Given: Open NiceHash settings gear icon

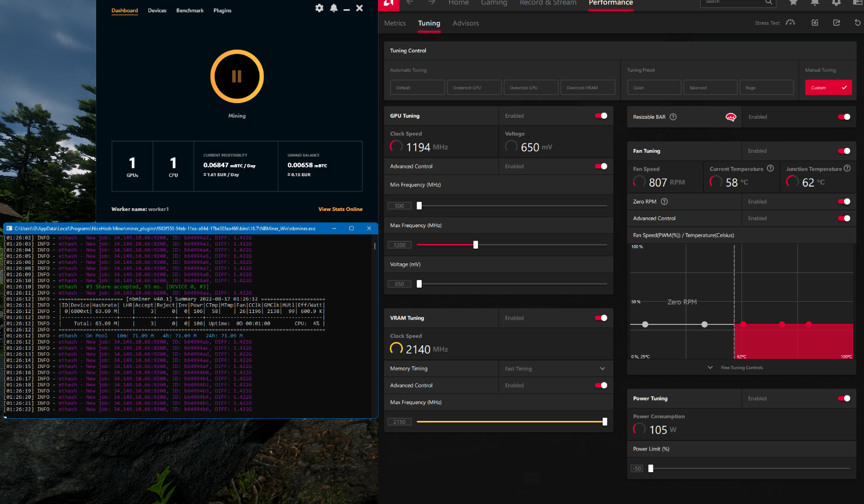Looking at the screenshot, I should tap(319, 8).
